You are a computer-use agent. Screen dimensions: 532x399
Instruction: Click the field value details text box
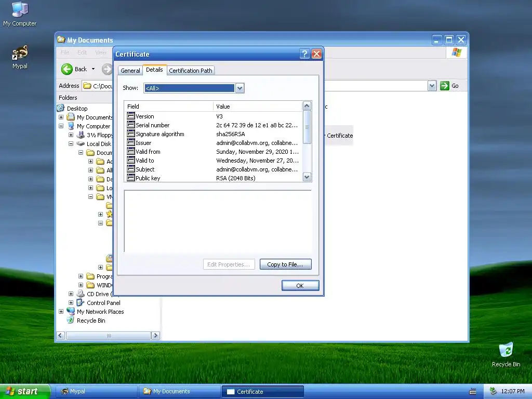click(x=218, y=221)
